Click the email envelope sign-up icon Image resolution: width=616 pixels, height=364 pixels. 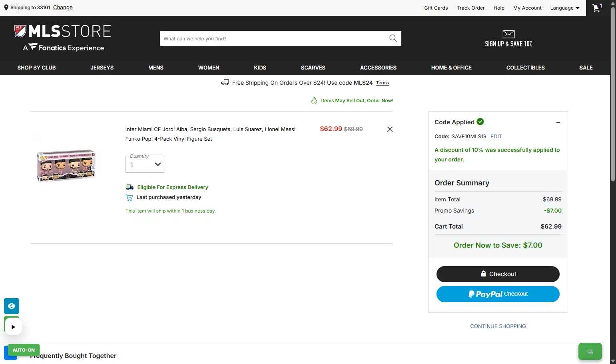pos(508,34)
